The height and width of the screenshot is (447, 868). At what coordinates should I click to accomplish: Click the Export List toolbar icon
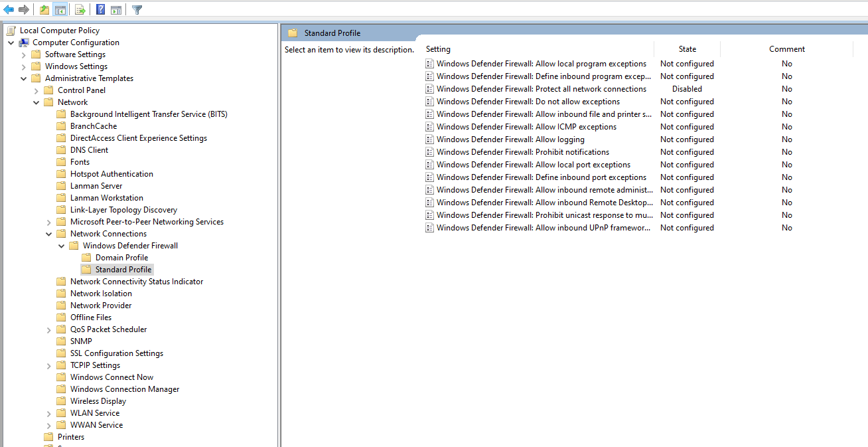[x=80, y=9]
